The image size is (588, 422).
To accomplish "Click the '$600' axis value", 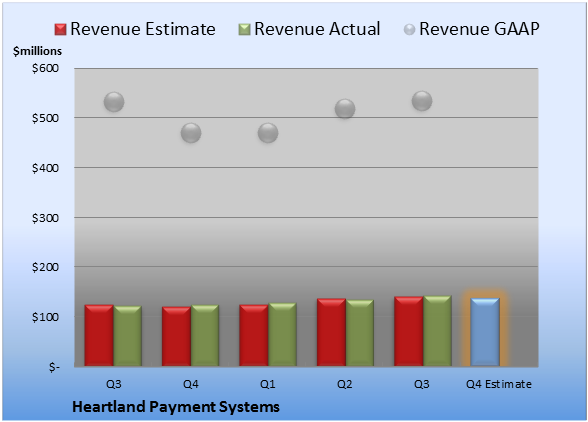I will [x=45, y=68].
